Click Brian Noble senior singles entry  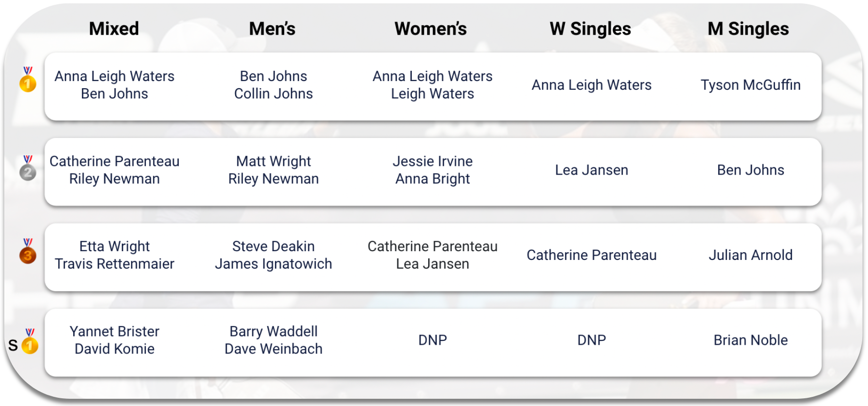tap(750, 340)
